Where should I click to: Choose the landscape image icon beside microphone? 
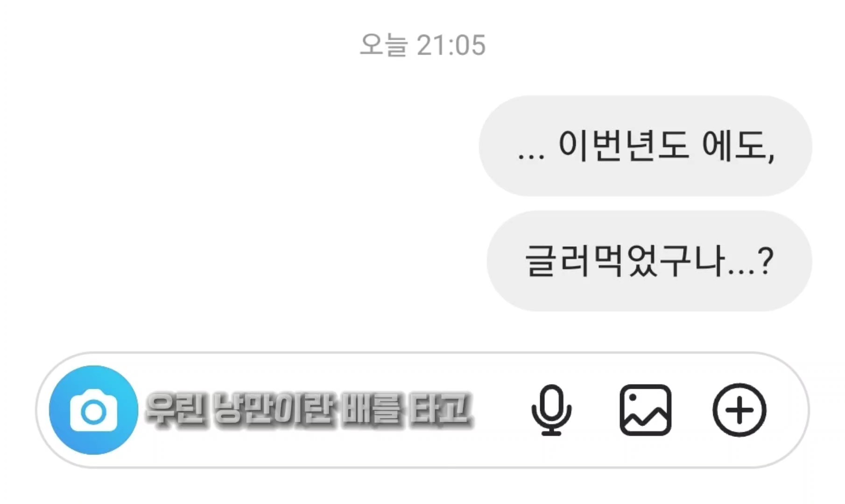pos(646,410)
